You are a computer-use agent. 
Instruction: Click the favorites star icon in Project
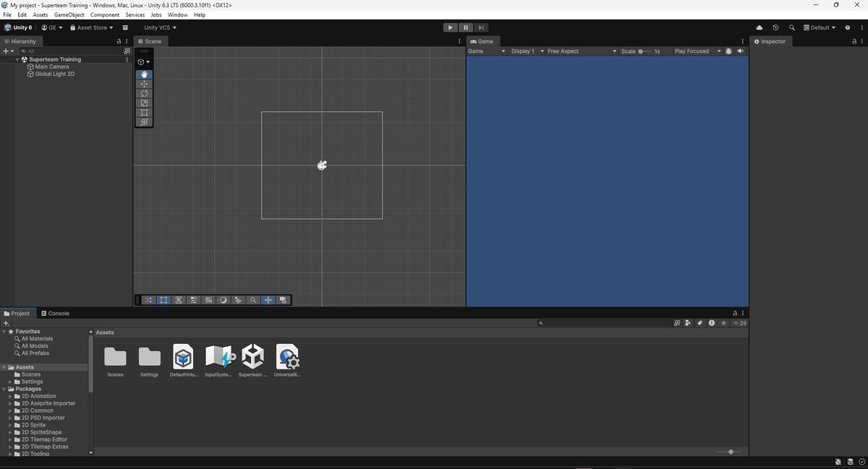tap(723, 323)
